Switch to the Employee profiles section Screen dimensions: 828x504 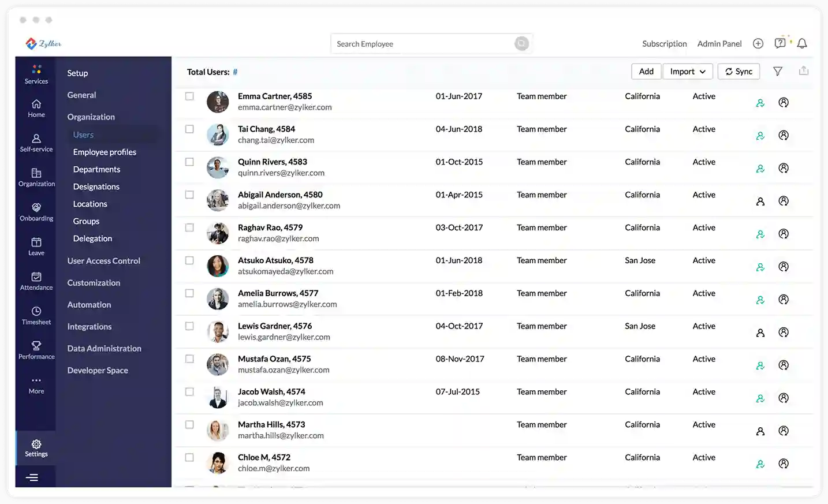[105, 152]
